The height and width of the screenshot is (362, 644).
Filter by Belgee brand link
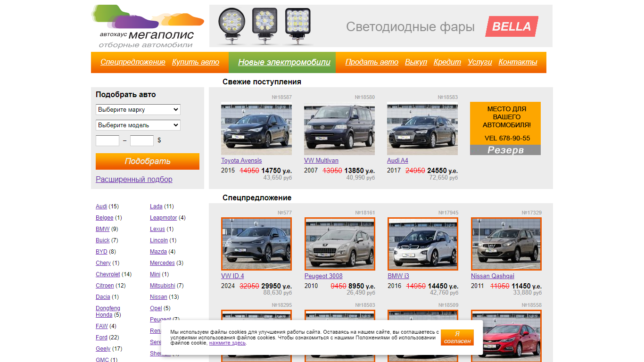pyautogui.click(x=105, y=218)
